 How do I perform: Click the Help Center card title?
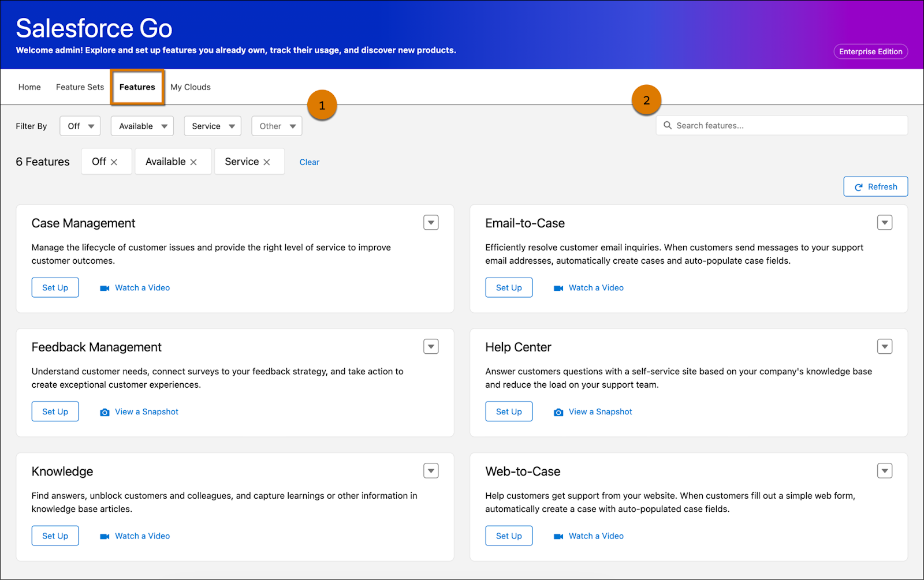point(518,347)
